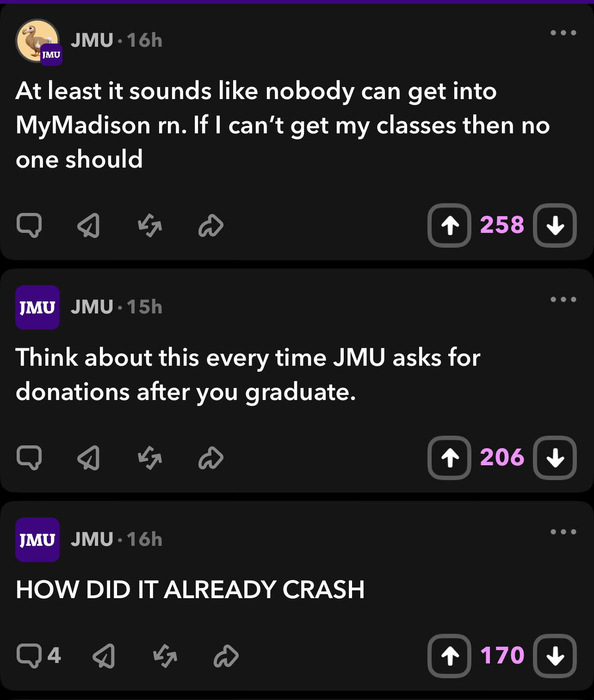This screenshot has width=594, height=700.
Task: Open the post reading HOW DID IT ALREADY CRASH
Action: tap(190, 589)
